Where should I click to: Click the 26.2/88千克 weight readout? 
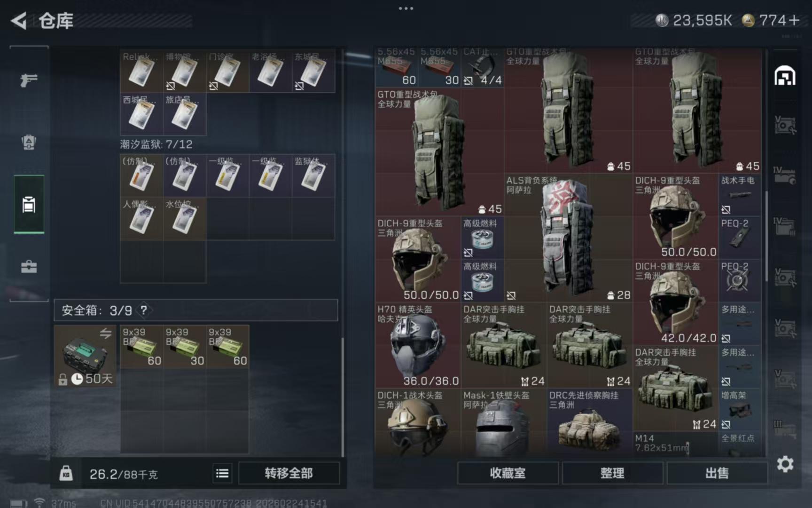click(x=124, y=474)
